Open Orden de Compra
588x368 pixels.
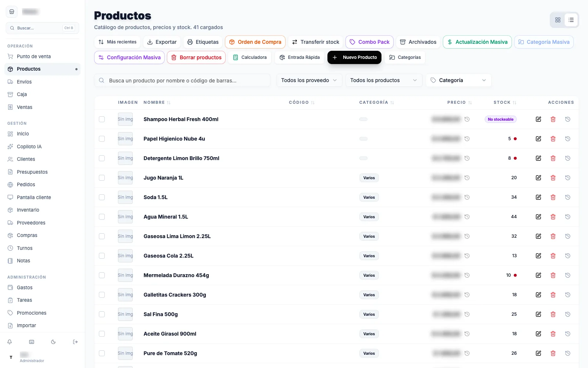255,42
